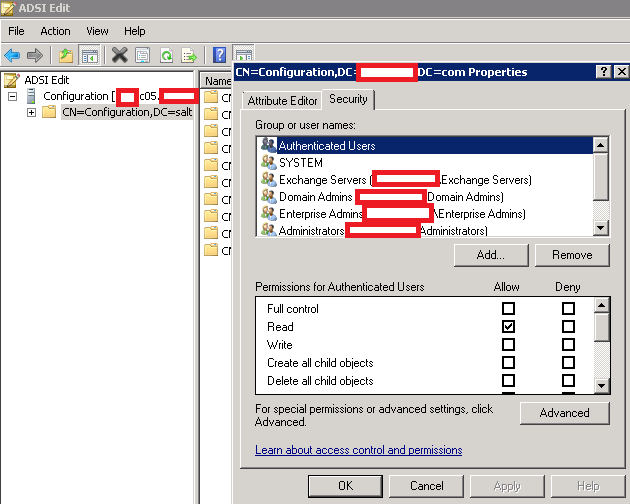Check Deny for Delete all child objects
The image size is (630, 504).
pos(568,380)
